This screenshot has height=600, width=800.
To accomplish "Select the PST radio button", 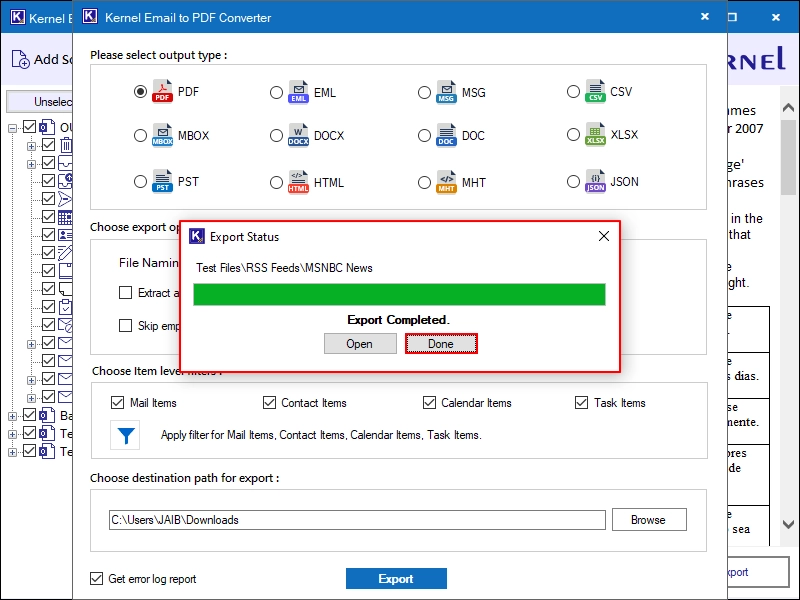I will point(140,181).
